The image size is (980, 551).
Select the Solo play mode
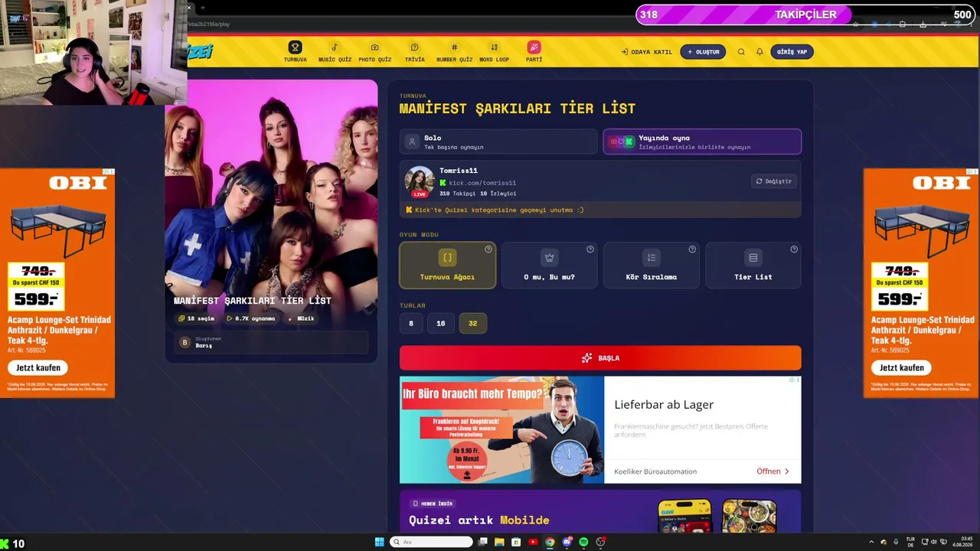tap(498, 142)
